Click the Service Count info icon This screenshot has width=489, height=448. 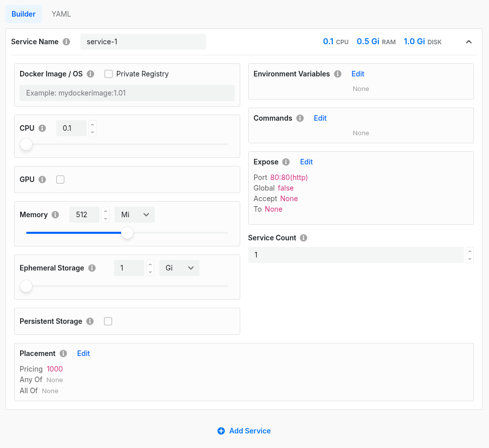303,238
